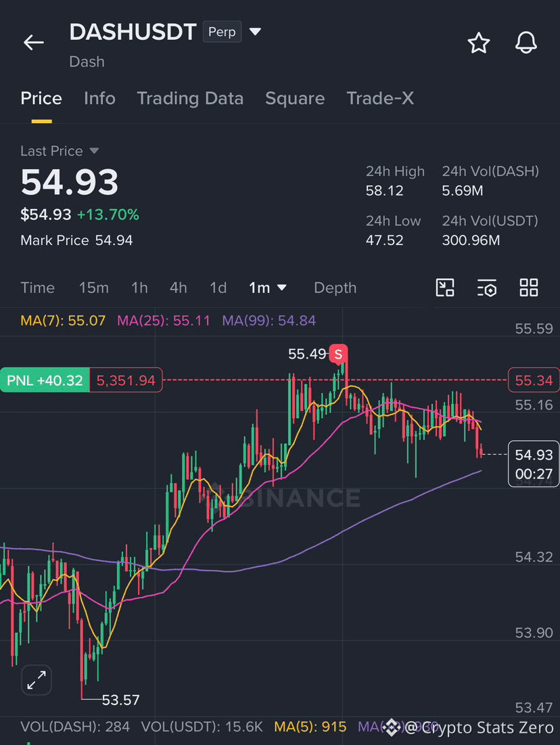The width and height of the screenshot is (560, 745).
Task: Tap the 55.49 high price label
Action: coord(307,354)
